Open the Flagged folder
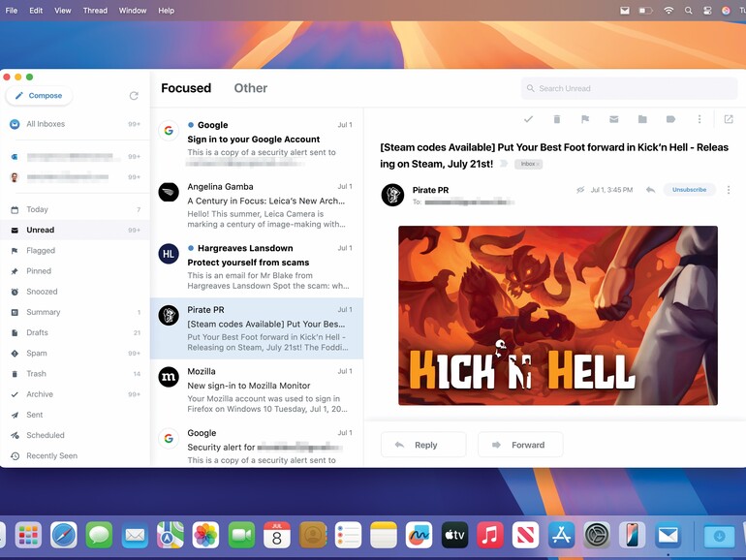 (x=75, y=250)
